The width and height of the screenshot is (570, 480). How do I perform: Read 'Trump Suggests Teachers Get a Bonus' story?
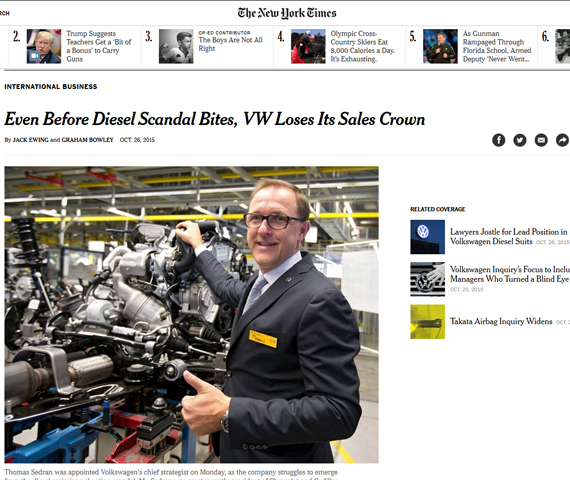click(99, 46)
